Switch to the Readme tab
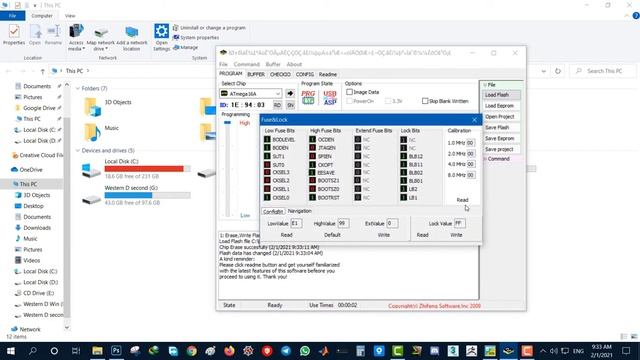 (x=328, y=74)
